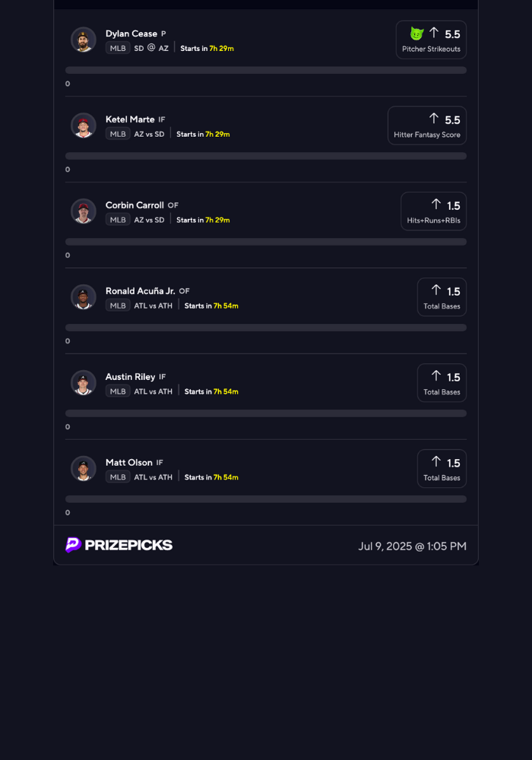The height and width of the screenshot is (760, 532).
Task: Click Corbin Carroll's player avatar
Action: click(x=84, y=211)
